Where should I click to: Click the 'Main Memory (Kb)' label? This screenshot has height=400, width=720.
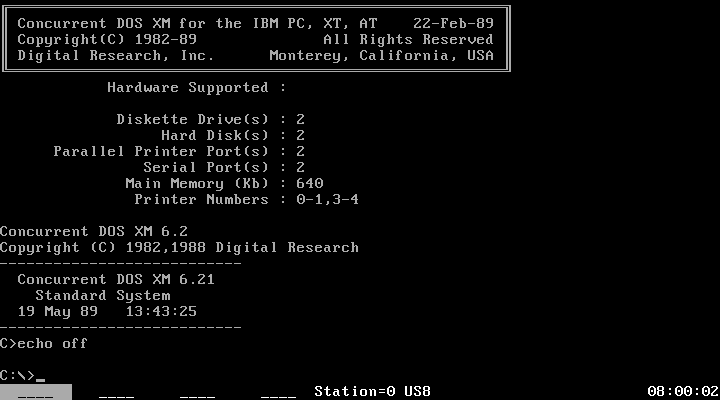(x=197, y=184)
